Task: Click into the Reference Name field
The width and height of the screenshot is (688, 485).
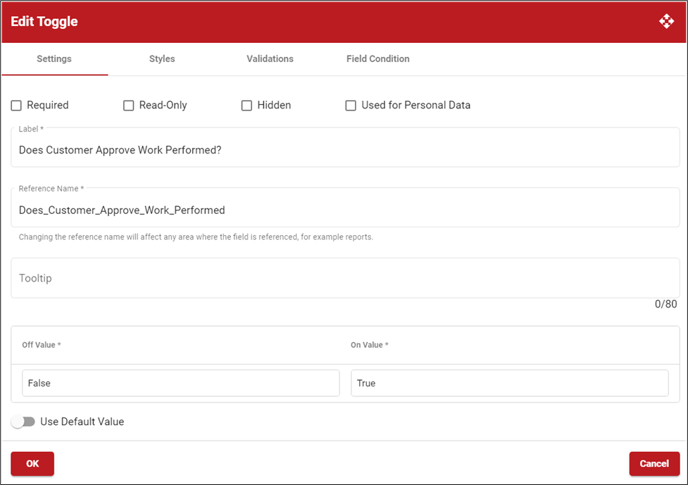Action: click(345, 208)
